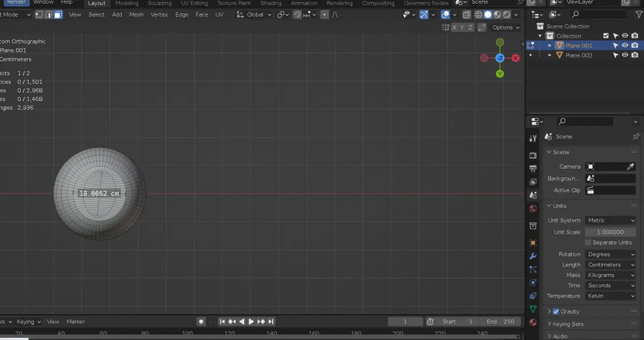
Task: Open the Modifiers wrench tab
Action: 533,256
